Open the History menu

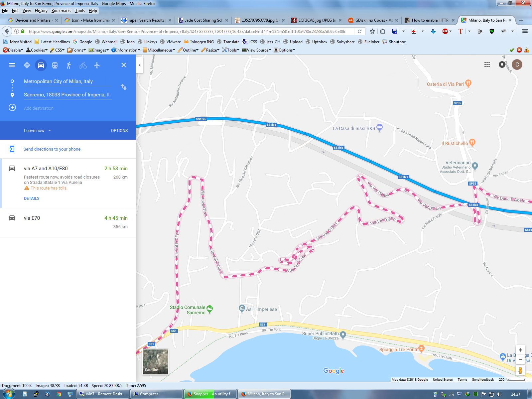[x=41, y=11]
